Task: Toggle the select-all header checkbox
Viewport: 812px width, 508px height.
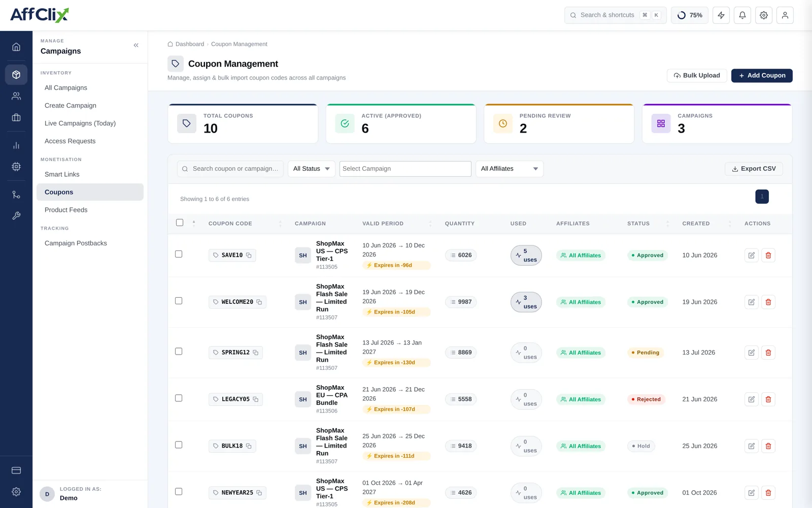Action: [180, 223]
